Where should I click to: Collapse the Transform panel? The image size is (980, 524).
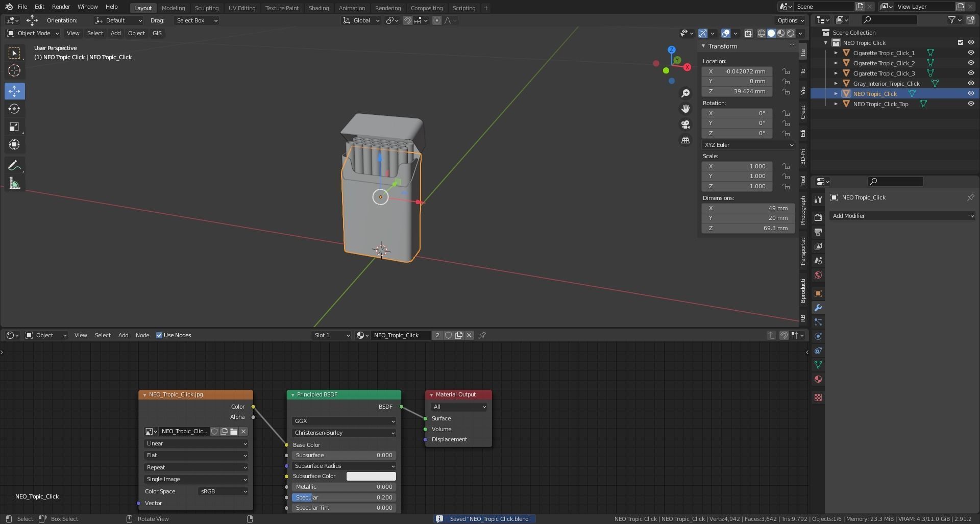[703, 46]
